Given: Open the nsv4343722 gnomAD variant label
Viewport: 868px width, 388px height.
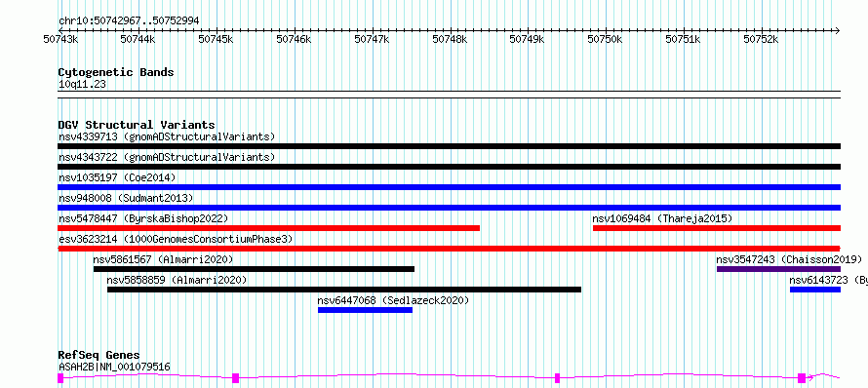Looking at the screenshot, I should pos(167,157).
